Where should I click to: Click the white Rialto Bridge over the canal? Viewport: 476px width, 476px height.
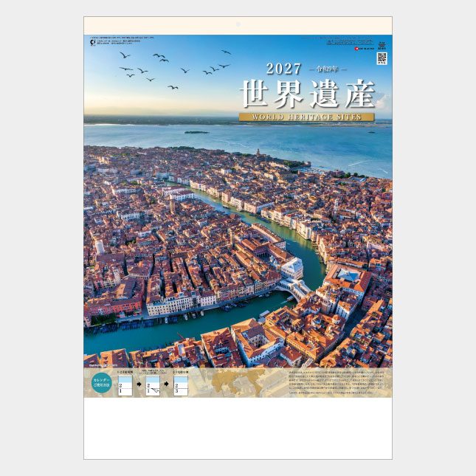(293, 287)
